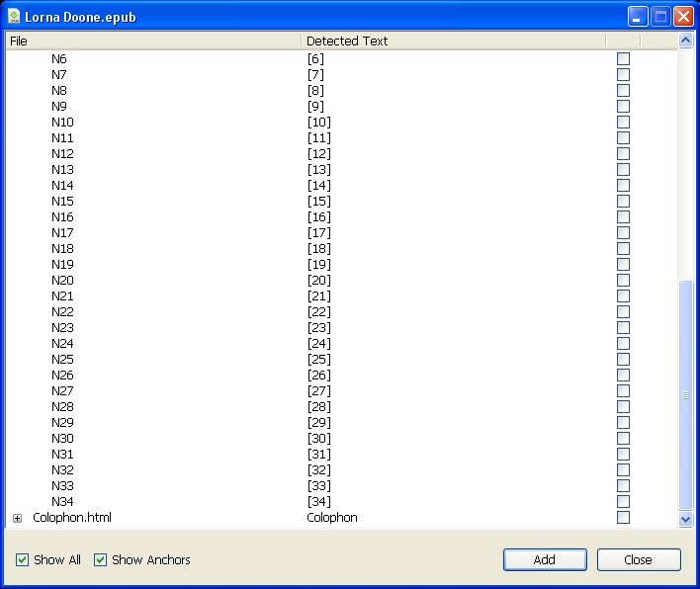Check the box for row N6
The image size is (700, 589).
pos(623,59)
